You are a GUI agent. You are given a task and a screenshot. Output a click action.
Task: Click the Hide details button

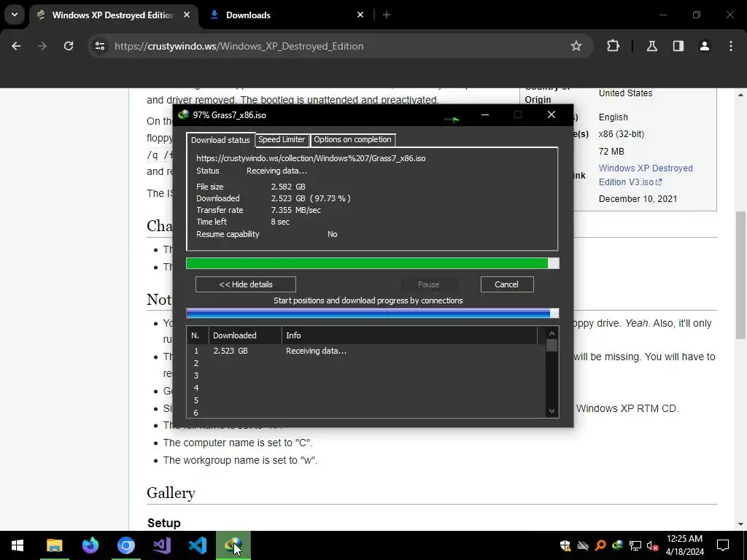[x=246, y=284]
